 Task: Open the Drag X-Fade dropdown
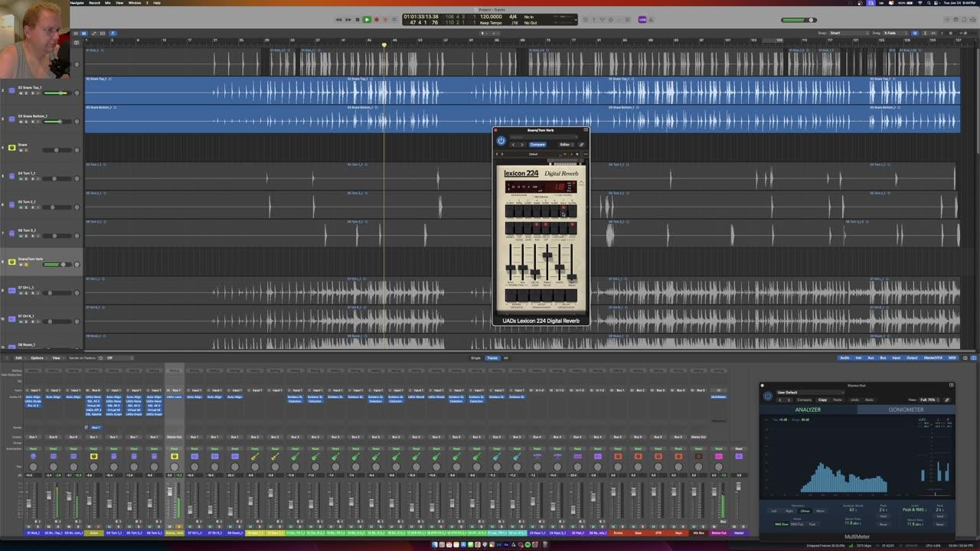tap(896, 33)
